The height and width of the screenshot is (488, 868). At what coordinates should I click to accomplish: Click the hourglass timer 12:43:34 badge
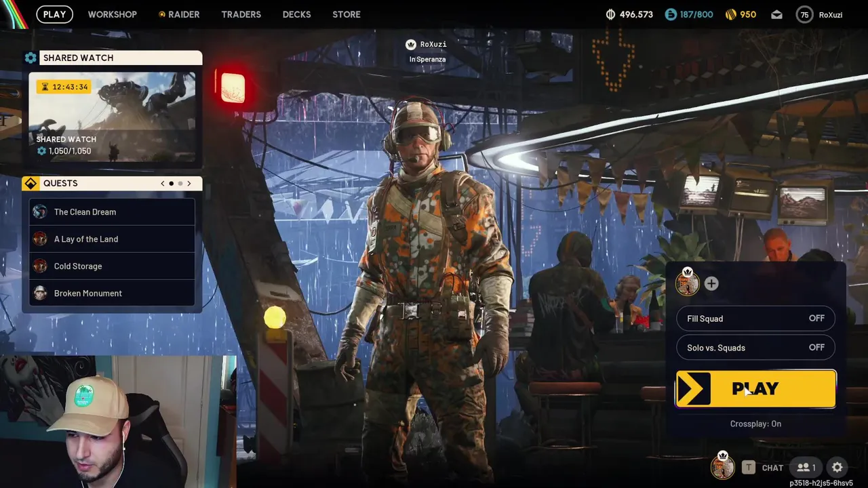click(x=65, y=87)
